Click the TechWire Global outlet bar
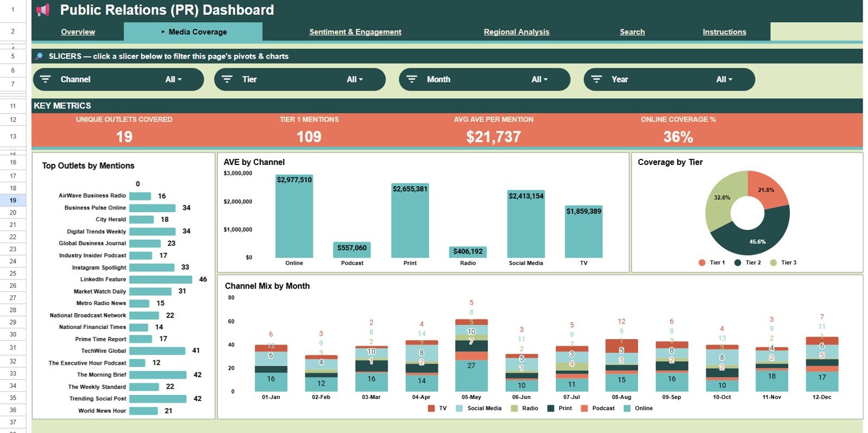The image size is (868, 433). coord(157,351)
